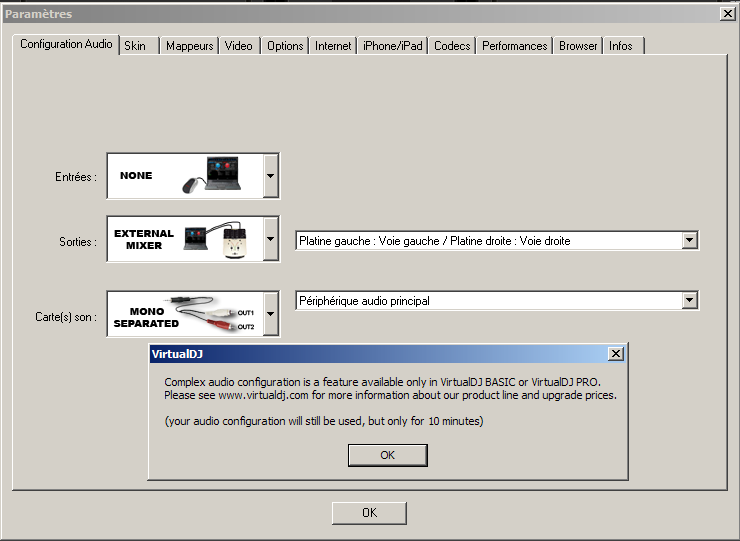Expand the Entrées dropdown arrow
740x541 pixels.
point(270,176)
